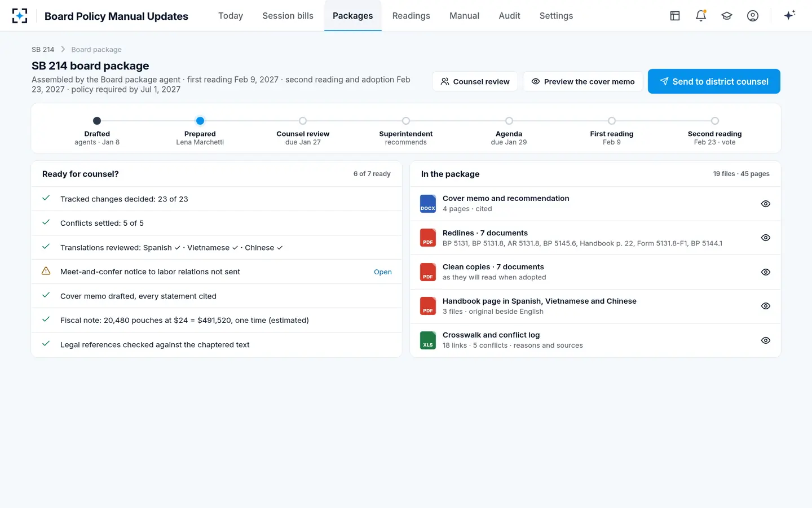Open the Audit tab
The width and height of the screenshot is (812, 508).
click(509, 16)
